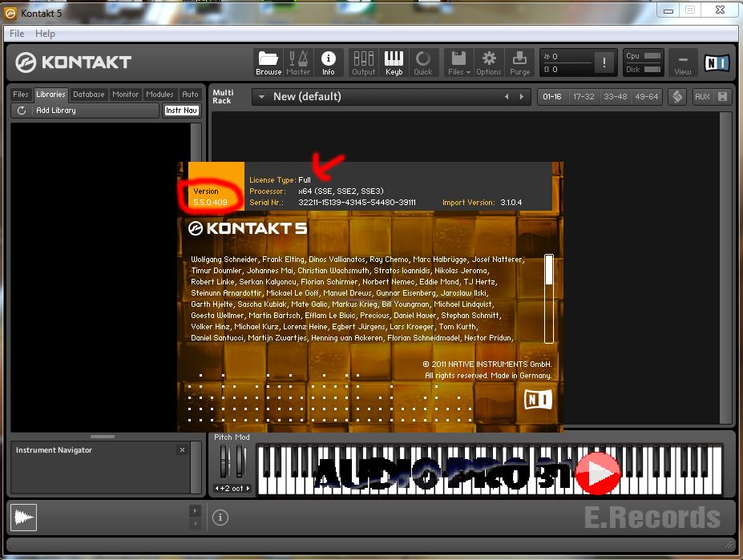Open the Options gear dialog
Image resolution: width=743 pixels, height=560 pixels.
point(489,62)
